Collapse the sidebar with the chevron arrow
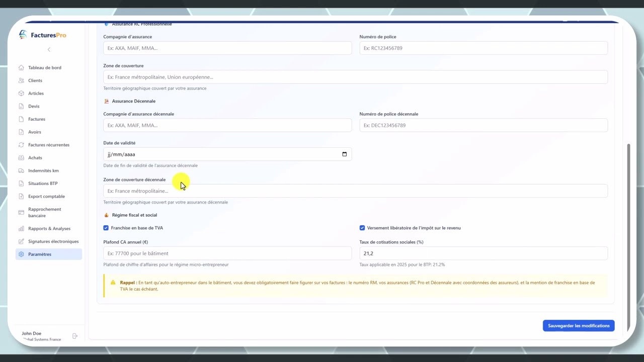The image size is (644, 362). pos(49,49)
